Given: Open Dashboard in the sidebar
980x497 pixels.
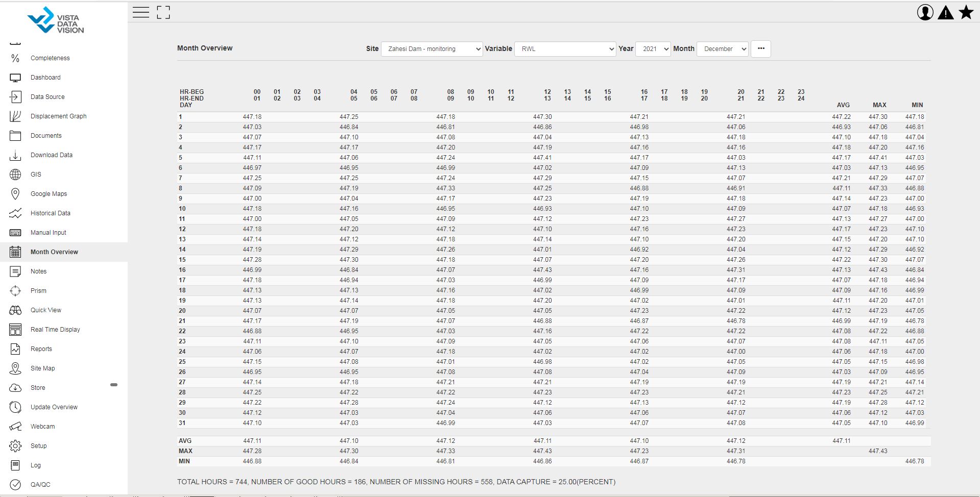Looking at the screenshot, I should (45, 78).
